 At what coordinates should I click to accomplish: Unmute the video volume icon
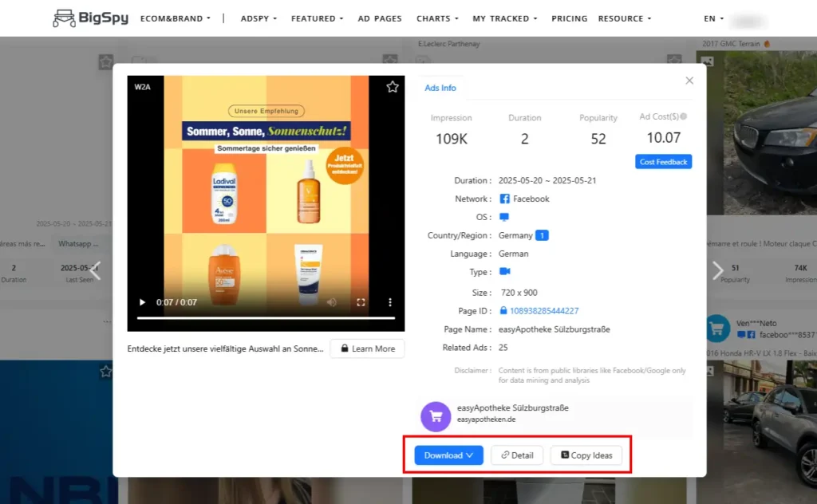point(331,302)
